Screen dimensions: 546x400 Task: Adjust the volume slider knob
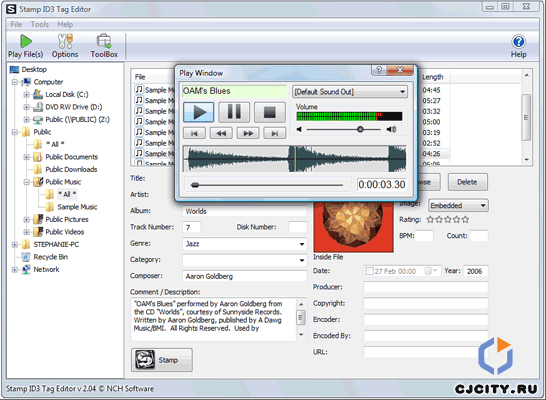(x=360, y=130)
